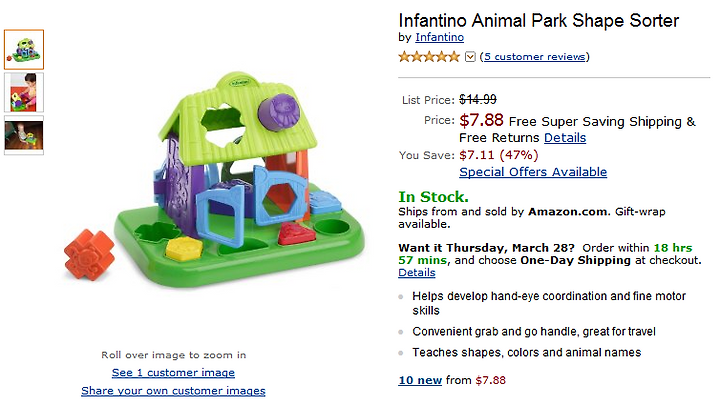Click the Infantino brand link
The image size is (720, 405).
click(x=439, y=38)
